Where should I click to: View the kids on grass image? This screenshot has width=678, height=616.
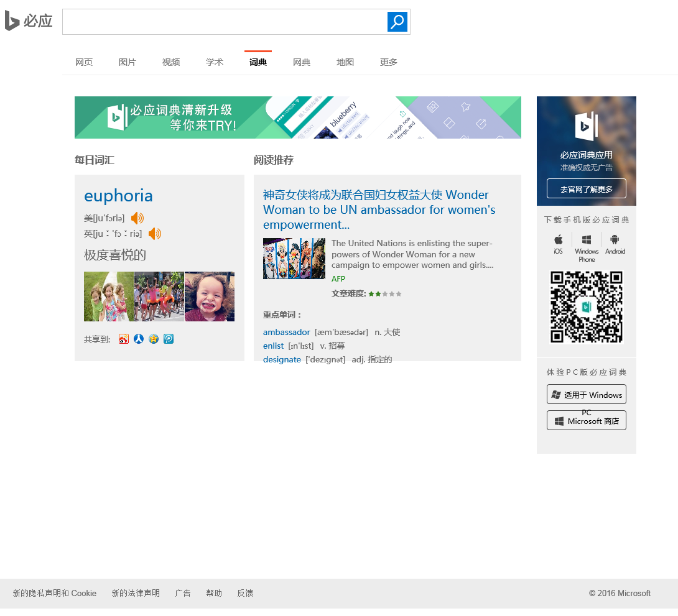tap(109, 297)
